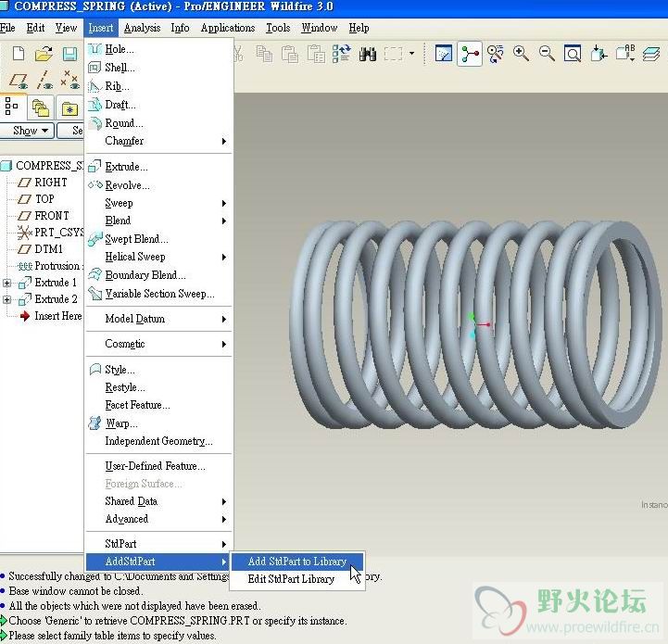The height and width of the screenshot is (644, 668).
Task: Toggle datum axes display icon
Action: coord(44,81)
